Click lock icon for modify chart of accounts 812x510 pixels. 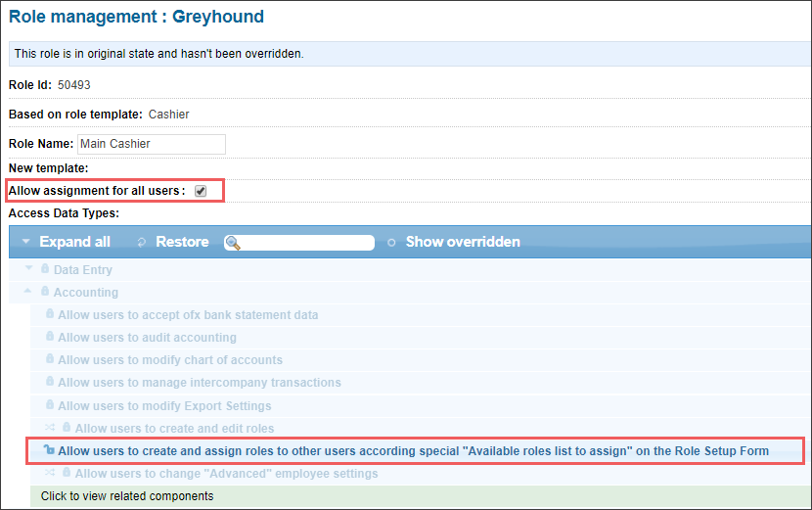point(50,358)
